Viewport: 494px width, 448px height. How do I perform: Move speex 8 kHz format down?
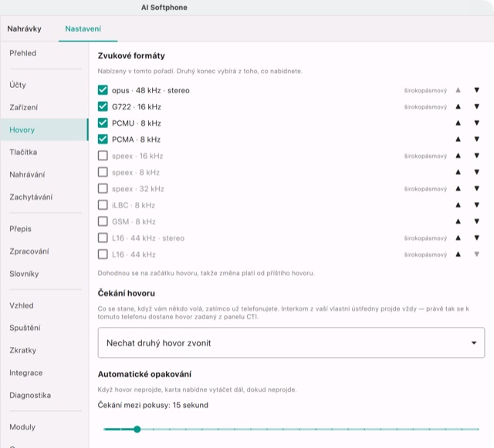point(477,172)
